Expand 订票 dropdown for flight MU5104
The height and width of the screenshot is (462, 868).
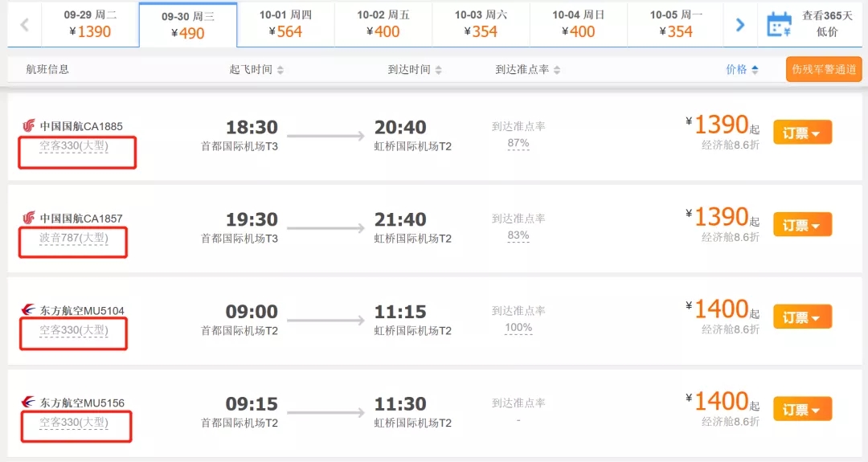tap(802, 317)
